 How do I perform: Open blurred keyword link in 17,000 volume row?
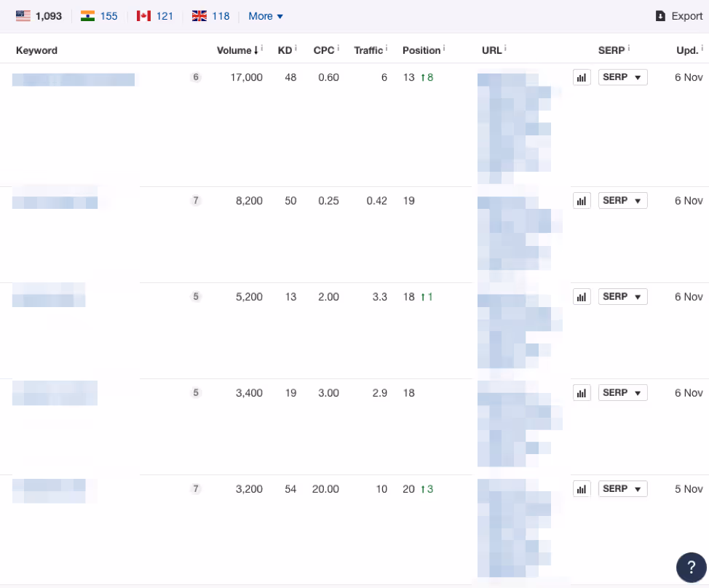(x=74, y=79)
